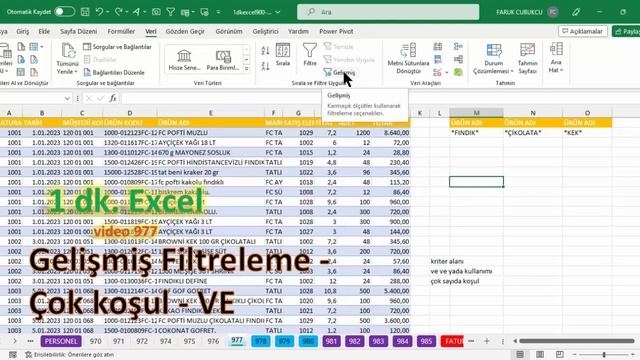Toggle the Otomatik Kaydet switch
Image resolution: width=640 pixels, height=360 pixels.
[65, 12]
